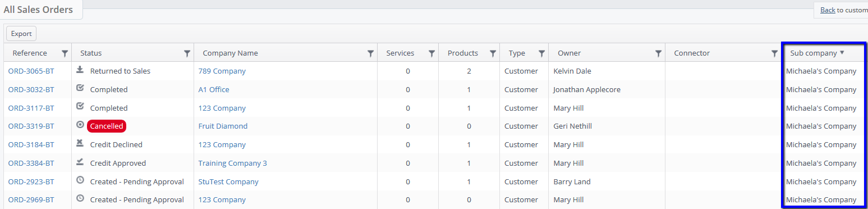Click the Completed icon for ORD-3117-BT
This screenshot has width=868, height=209.
click(80, 107)
